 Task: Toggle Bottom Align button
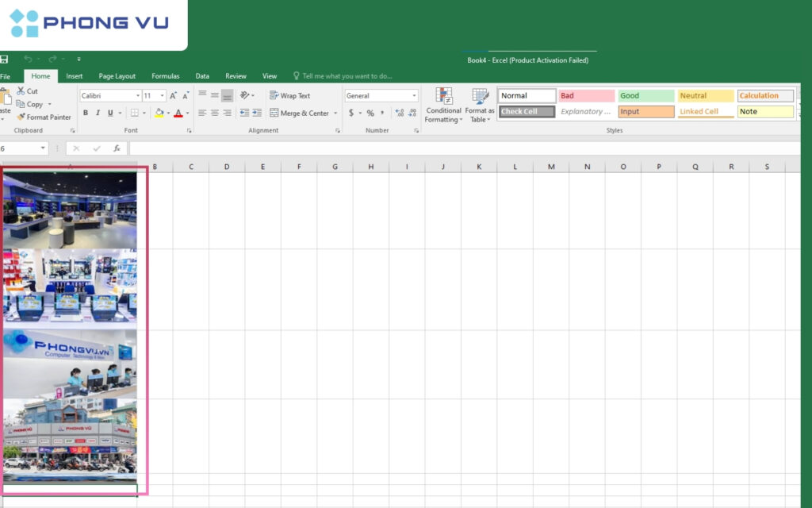coord(227,95)
